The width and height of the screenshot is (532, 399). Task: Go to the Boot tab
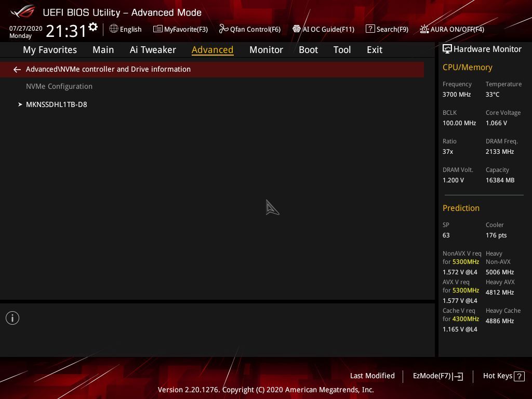[x=308, y=50]
